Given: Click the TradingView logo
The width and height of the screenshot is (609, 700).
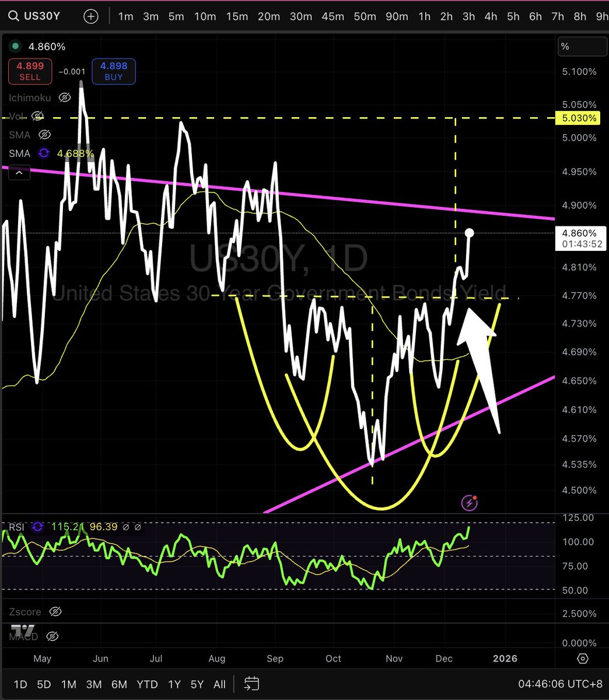Looking at the screenshot, I should pos(23,631).
